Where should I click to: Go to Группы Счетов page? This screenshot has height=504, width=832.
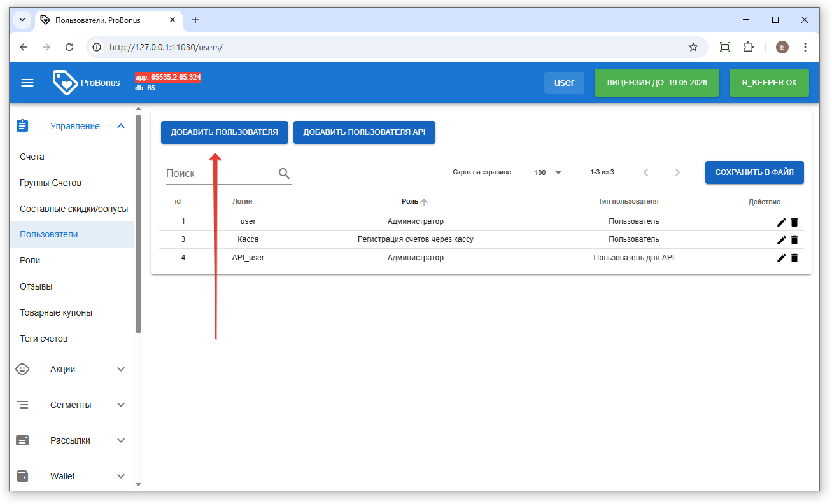pos(50,183)
